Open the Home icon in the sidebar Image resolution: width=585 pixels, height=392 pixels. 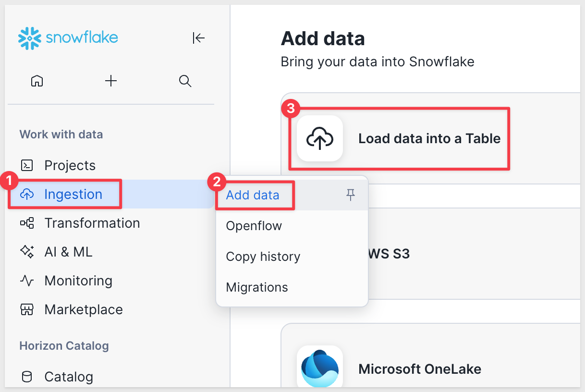[x=37, y=81]
